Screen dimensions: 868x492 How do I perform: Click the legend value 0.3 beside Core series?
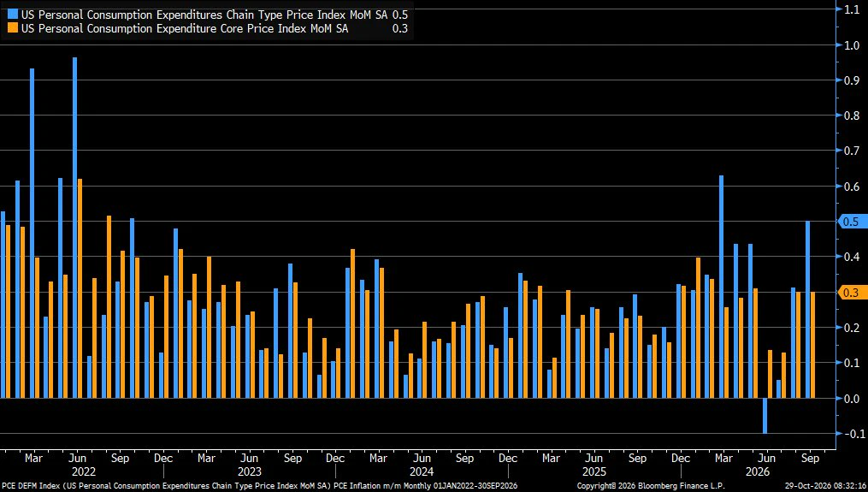pos(400,28)
